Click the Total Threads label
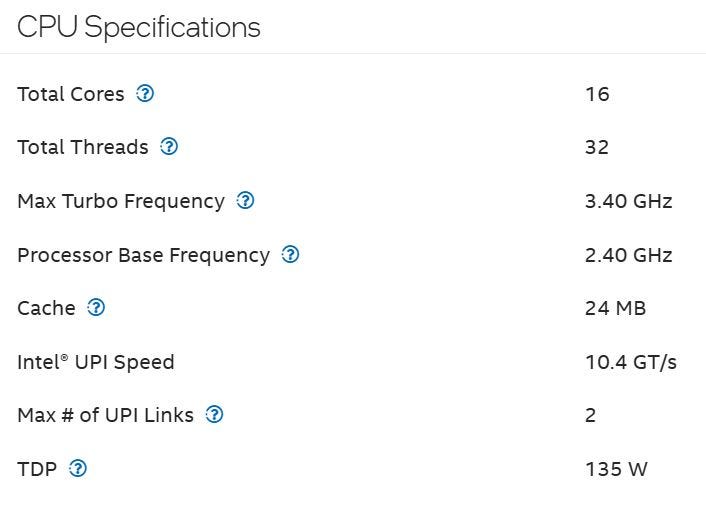The width and height of the screenshot is (706, 506). coord(83,147)
